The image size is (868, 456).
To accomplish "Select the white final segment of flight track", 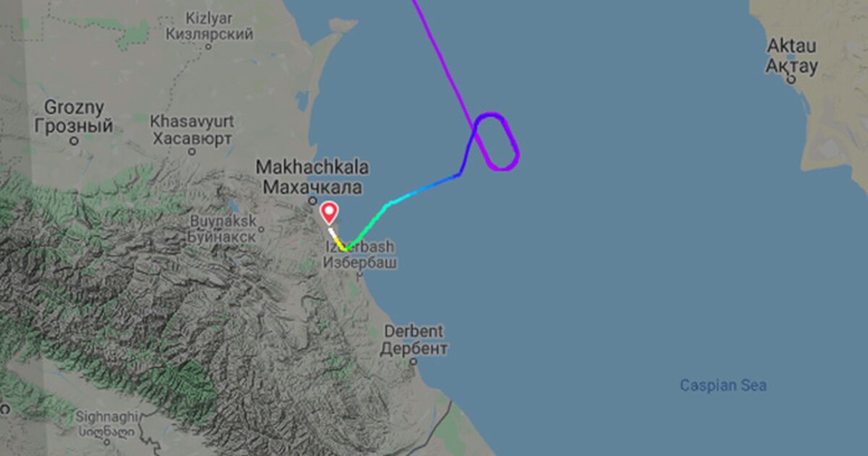I will [x=331, y=234].
